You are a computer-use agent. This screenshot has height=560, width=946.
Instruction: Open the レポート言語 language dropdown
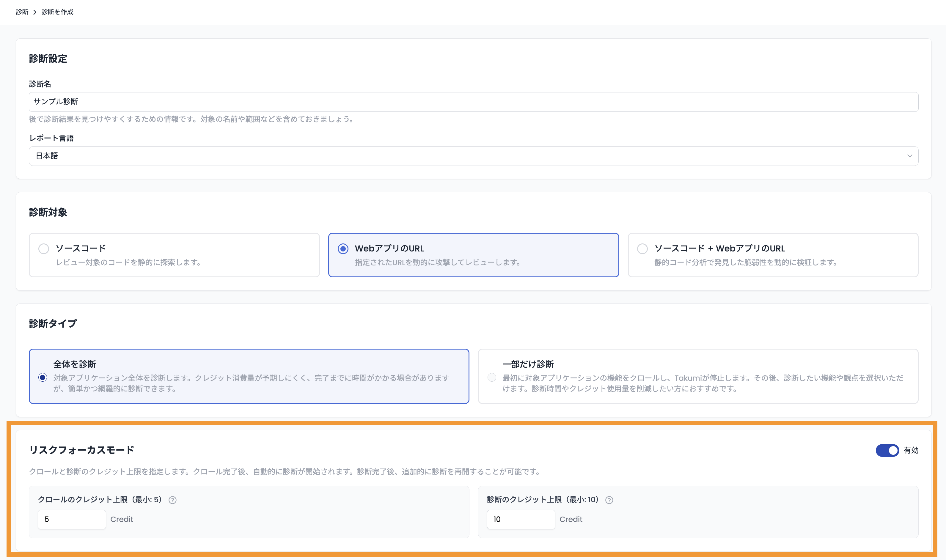pyautogui.click(x=473, y=155)
